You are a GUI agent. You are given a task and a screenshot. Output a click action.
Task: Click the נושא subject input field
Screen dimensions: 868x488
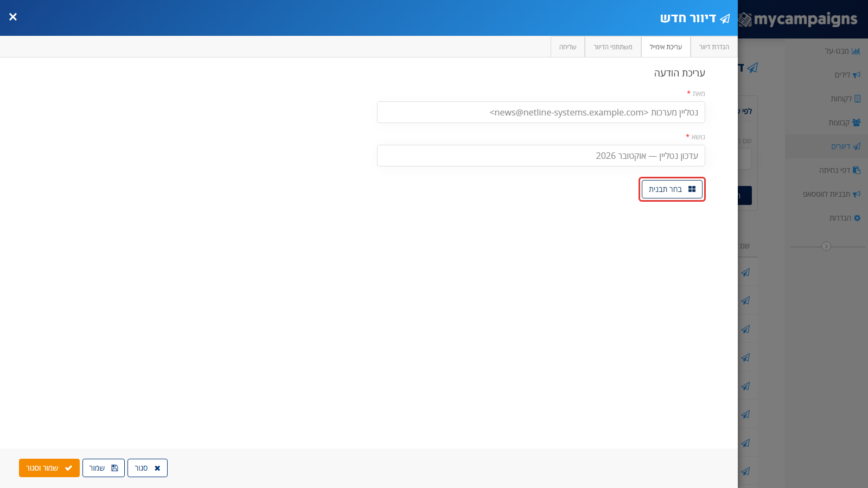click(541, 156)
